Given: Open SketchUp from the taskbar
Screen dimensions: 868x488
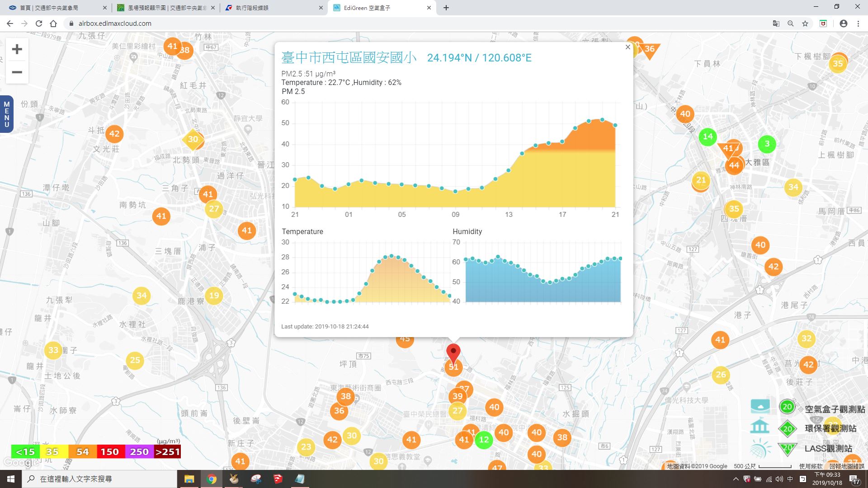Looking at the screenshot, I should 278,479.
